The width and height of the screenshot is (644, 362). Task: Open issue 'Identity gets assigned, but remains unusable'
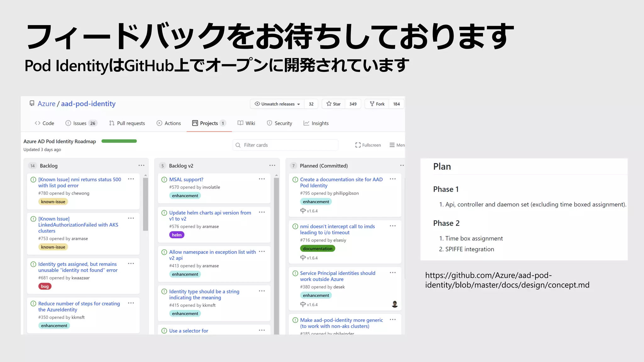(78, 267)
